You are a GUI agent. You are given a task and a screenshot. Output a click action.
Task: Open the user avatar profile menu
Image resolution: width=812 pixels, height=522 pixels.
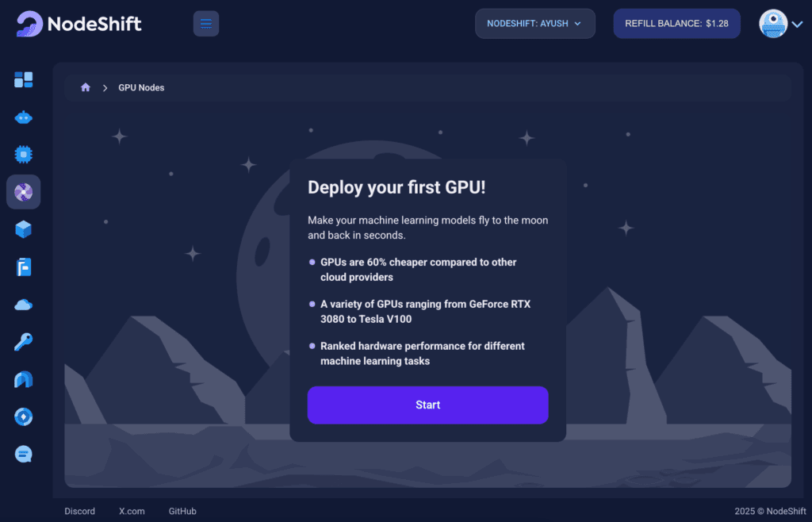pyautogui.click(x=772, y=24)
